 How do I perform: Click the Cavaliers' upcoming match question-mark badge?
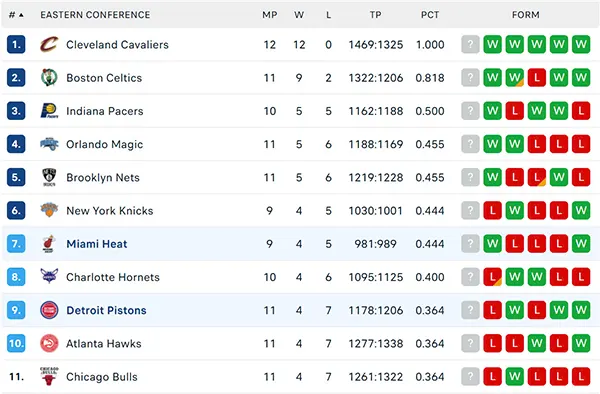[470, 44]
